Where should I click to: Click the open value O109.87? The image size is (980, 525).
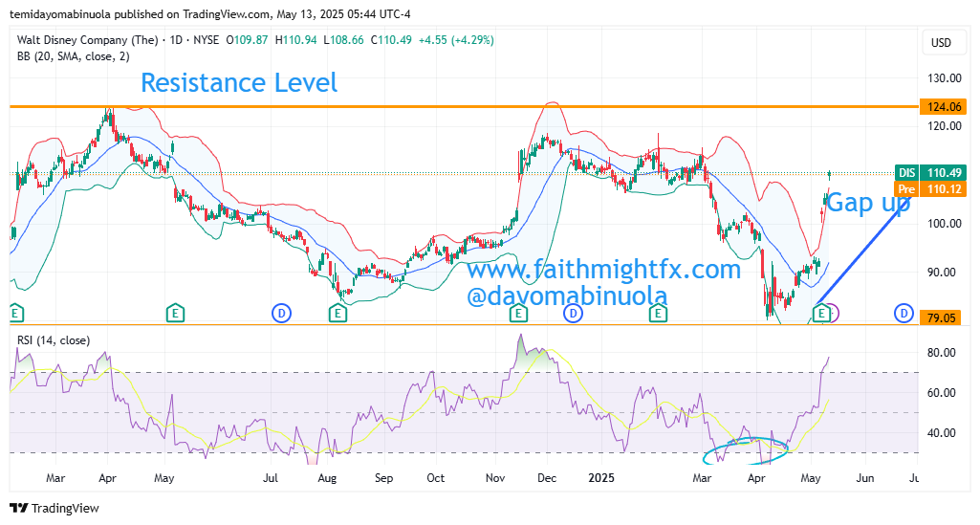pos(247,40)
